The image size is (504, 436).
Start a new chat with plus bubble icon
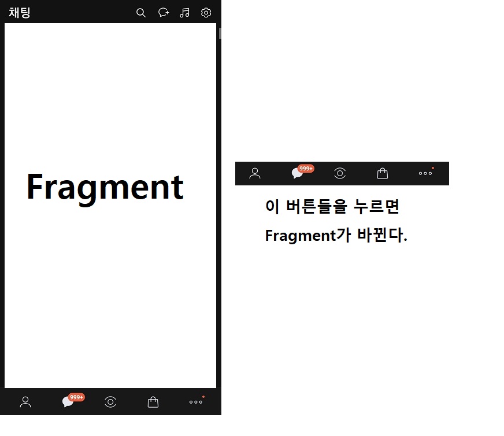[x=164, y=13]
